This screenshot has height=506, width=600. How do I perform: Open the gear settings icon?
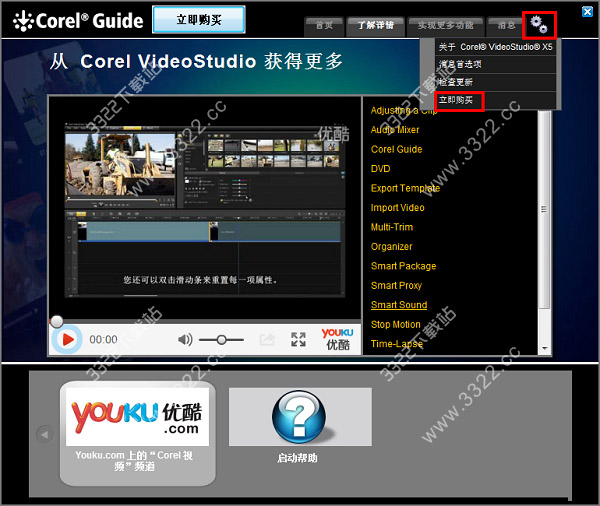coord(539,25)
